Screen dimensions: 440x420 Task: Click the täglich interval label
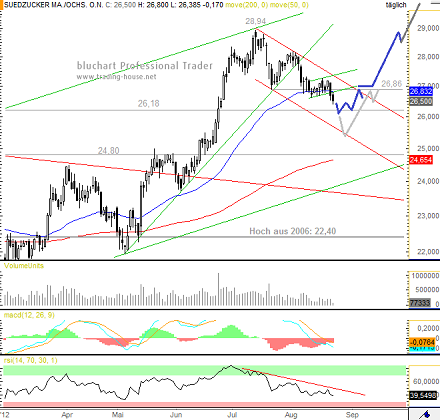396,5
